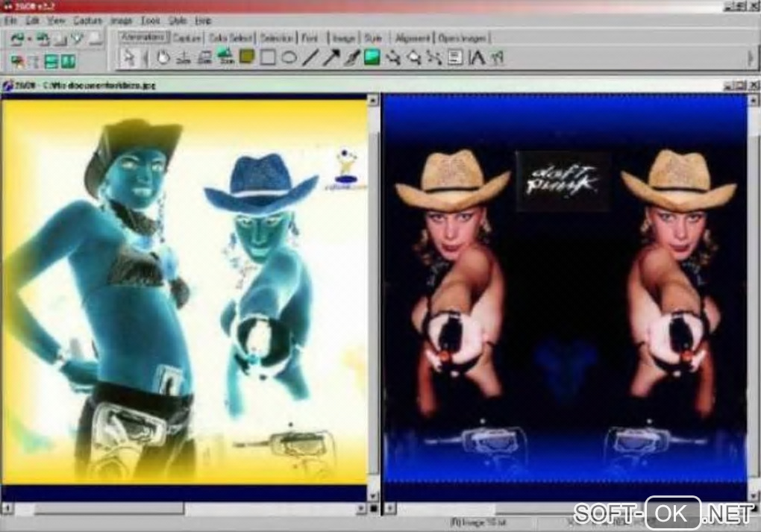Switch to the Open Images tab
761x532 pixels.
click(x=462, y=38)
